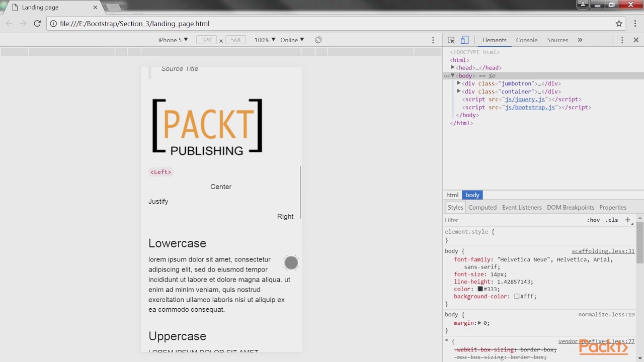Expand the jumbotron div node
Image resolution: width=644 pixels, height=362 pixels.
pyautogui.click(x=459, y=83)
